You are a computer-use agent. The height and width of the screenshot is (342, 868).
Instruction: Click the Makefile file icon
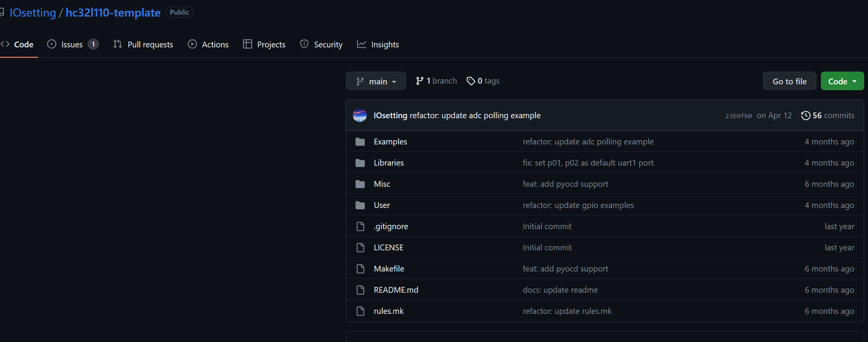[x=360, y=269]
